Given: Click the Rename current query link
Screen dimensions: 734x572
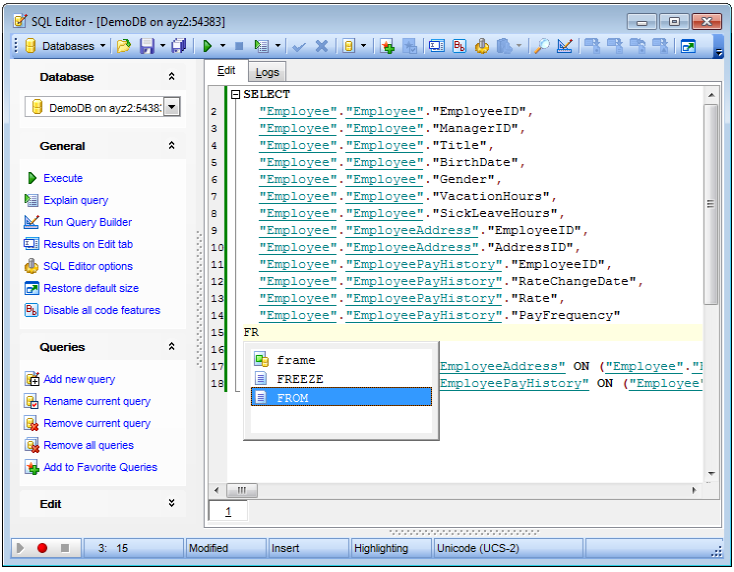Looking at the screenshot, I should coord(97,401).
